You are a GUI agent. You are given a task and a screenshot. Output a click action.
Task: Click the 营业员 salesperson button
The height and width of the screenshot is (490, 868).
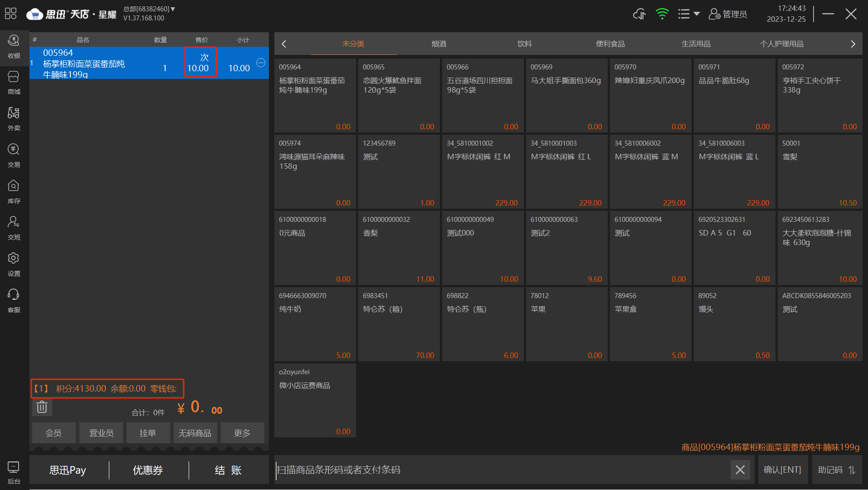(101, 433)
